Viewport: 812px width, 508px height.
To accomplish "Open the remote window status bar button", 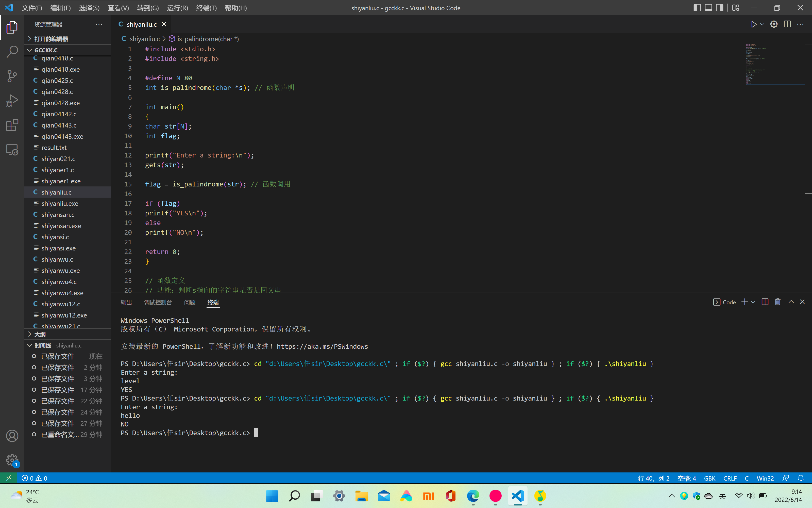I will click(x=8, y=478).
